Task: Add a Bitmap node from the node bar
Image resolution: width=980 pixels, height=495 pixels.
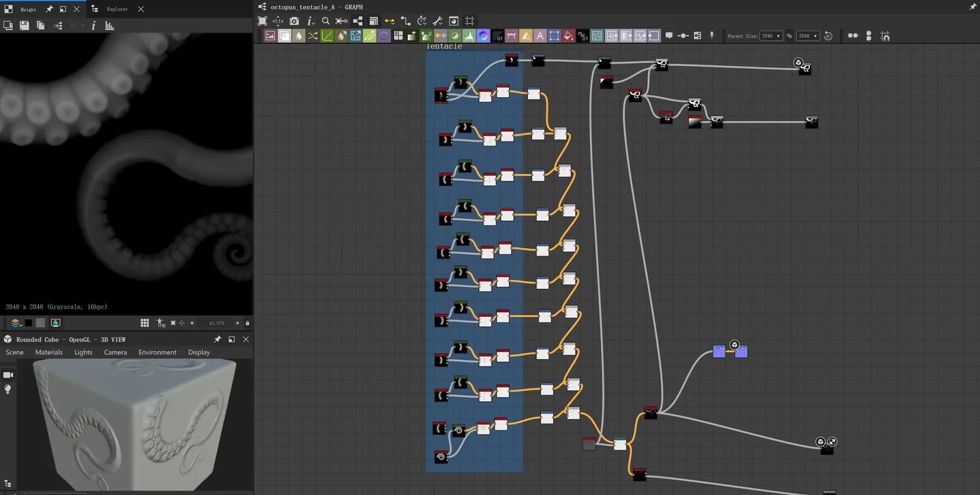Action: click(270, 36)
